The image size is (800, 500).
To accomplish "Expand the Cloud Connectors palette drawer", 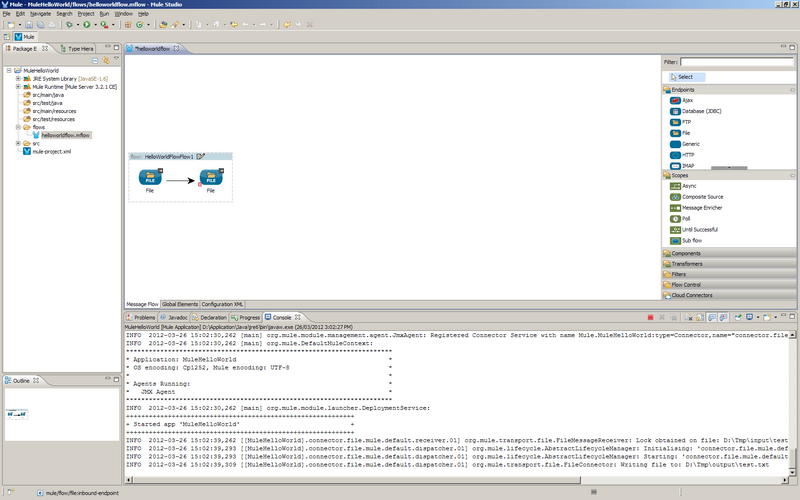I will (729, 295).
